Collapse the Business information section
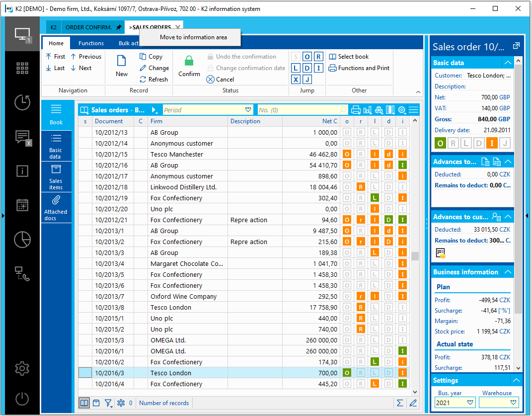 [x=508, y=272]
